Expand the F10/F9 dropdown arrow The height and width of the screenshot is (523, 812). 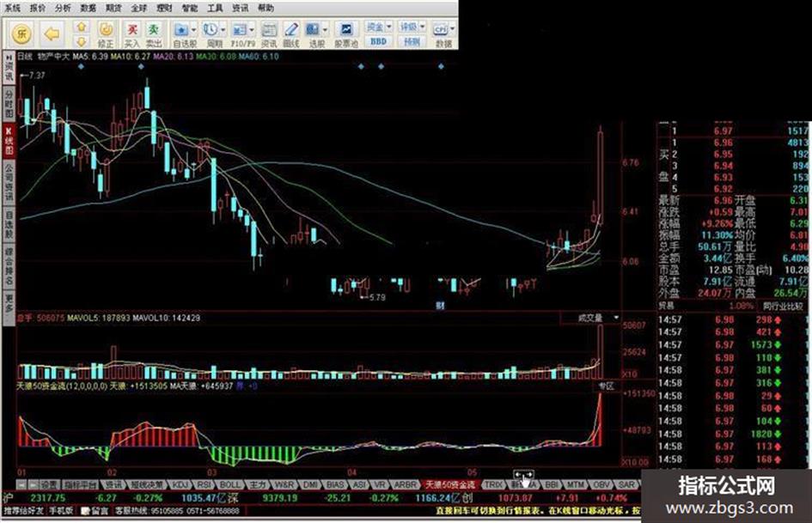(253, 29)
